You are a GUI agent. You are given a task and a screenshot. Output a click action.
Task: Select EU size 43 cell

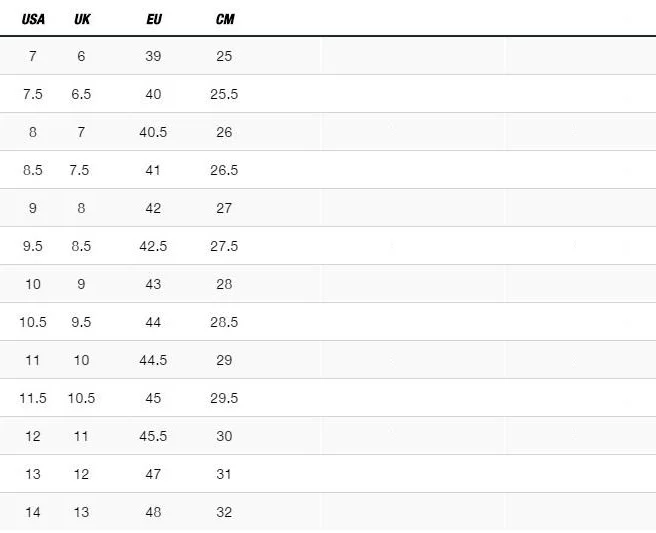153,284
